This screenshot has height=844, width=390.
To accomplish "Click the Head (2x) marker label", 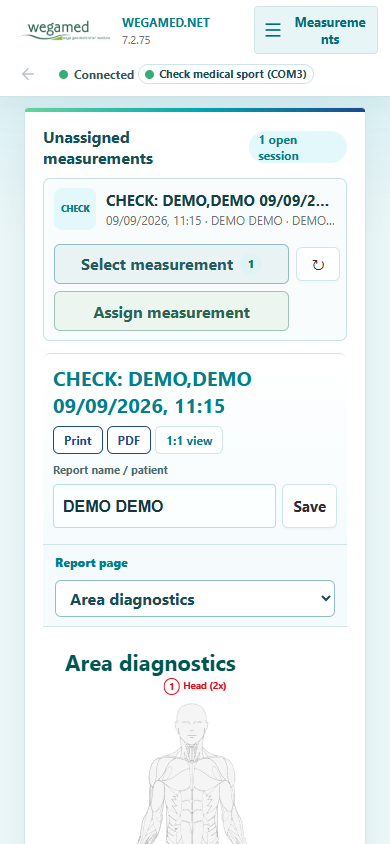I will pos(204,686).
